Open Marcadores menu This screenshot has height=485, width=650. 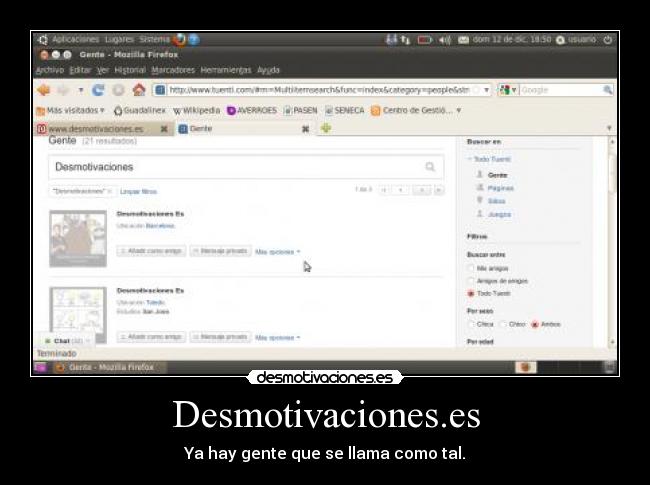tap(173, 70)
